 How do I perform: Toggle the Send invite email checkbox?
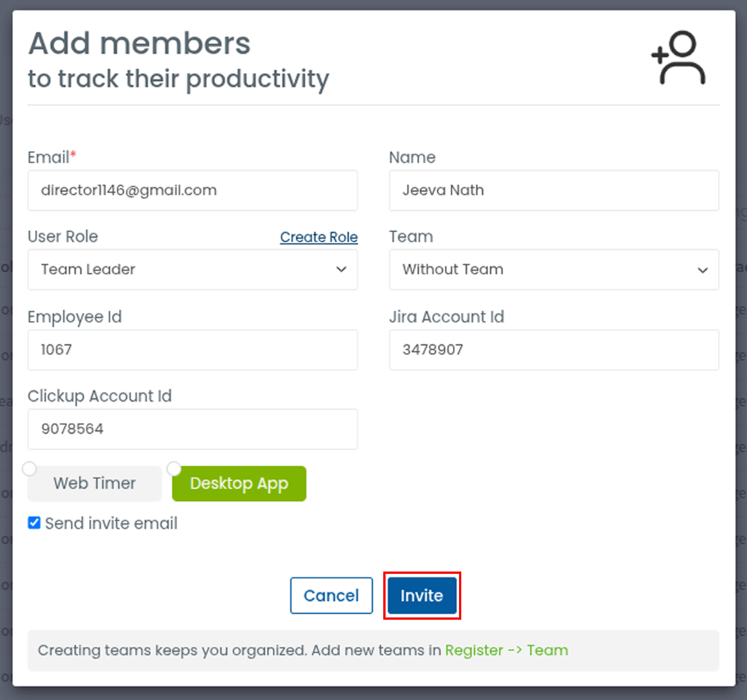tap(34, 523)
